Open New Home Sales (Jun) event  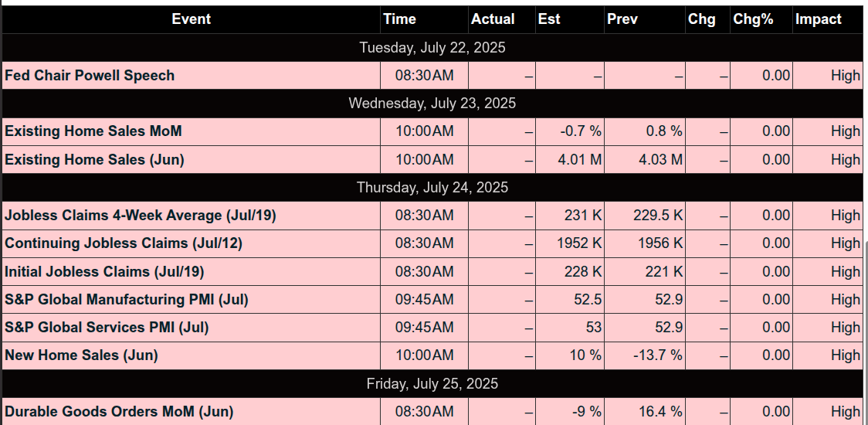pos(81,355)
